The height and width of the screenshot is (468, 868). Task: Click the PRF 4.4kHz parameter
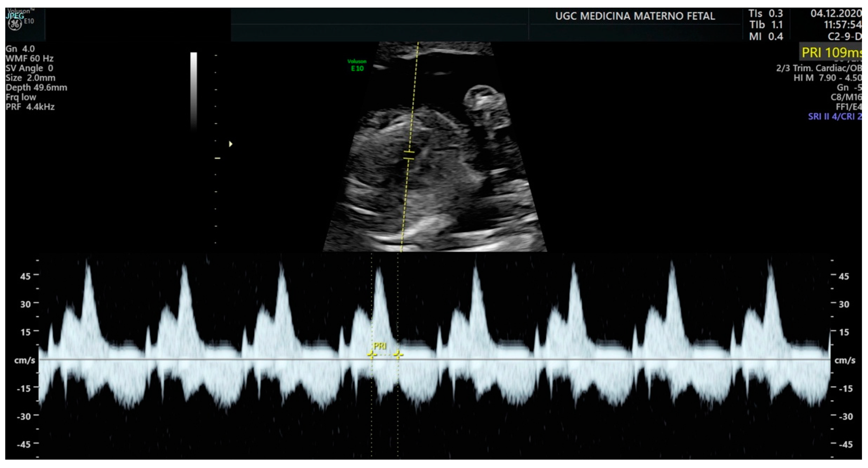[30, 107]
